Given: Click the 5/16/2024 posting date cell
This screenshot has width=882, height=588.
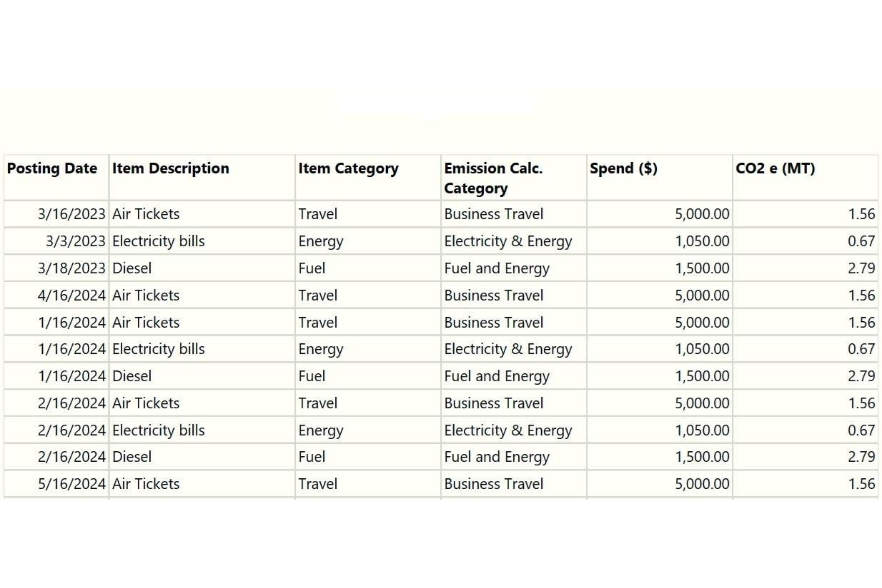Looking at the screenshot, I should 72,484.
